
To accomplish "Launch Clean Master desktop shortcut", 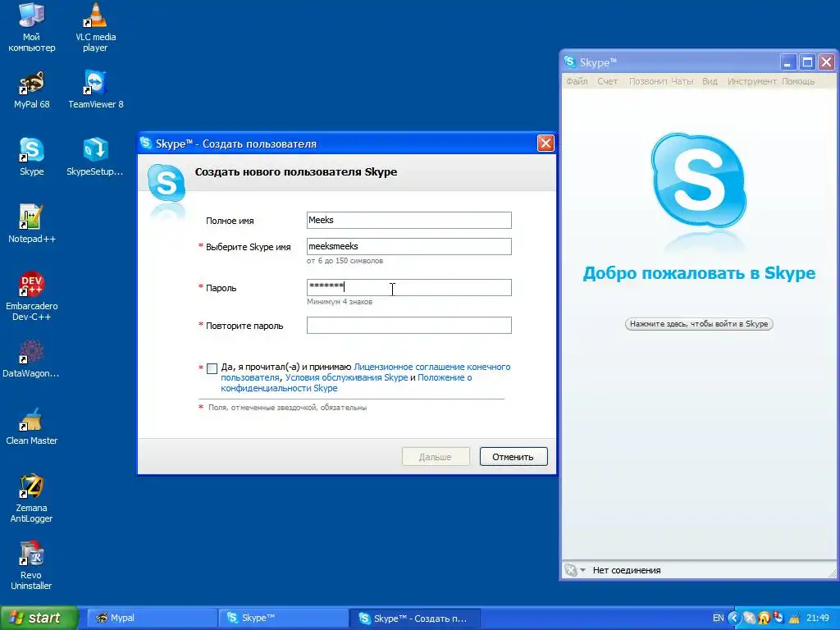I will (32, 426).
